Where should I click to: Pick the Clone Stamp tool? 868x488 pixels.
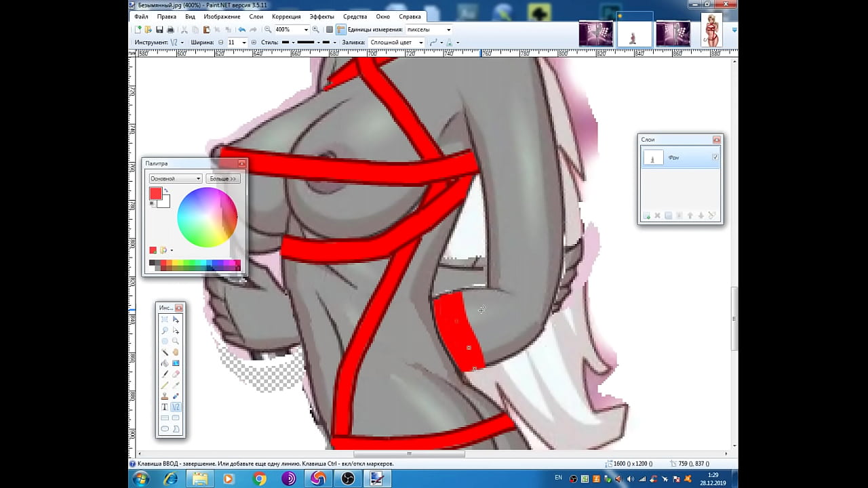[x=165, y=396]
